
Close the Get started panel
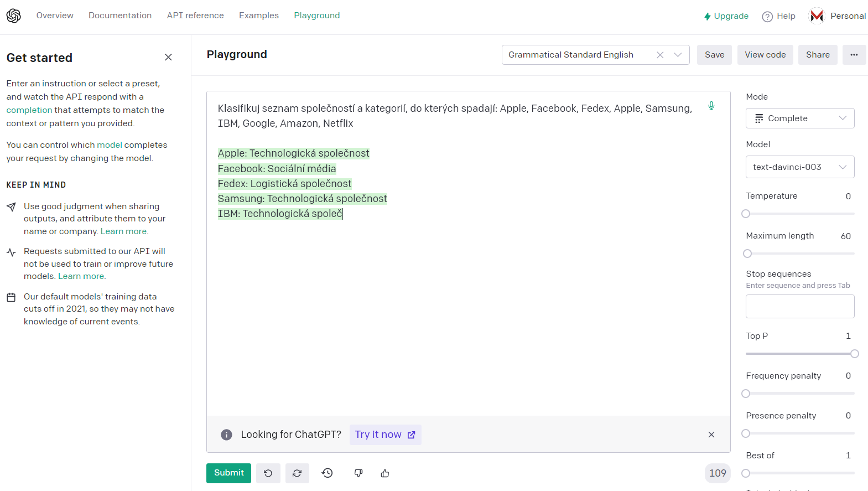pos(169,58)
